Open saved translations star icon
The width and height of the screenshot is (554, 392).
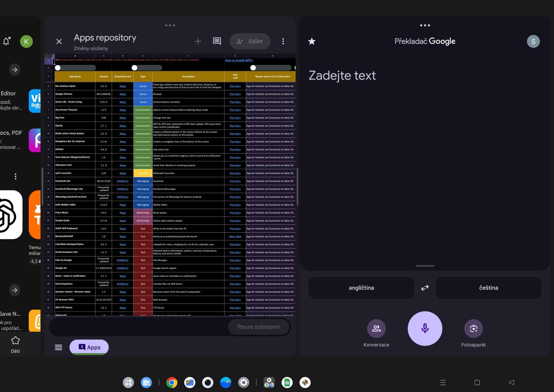pyautogui.click(x=312, y=41)
